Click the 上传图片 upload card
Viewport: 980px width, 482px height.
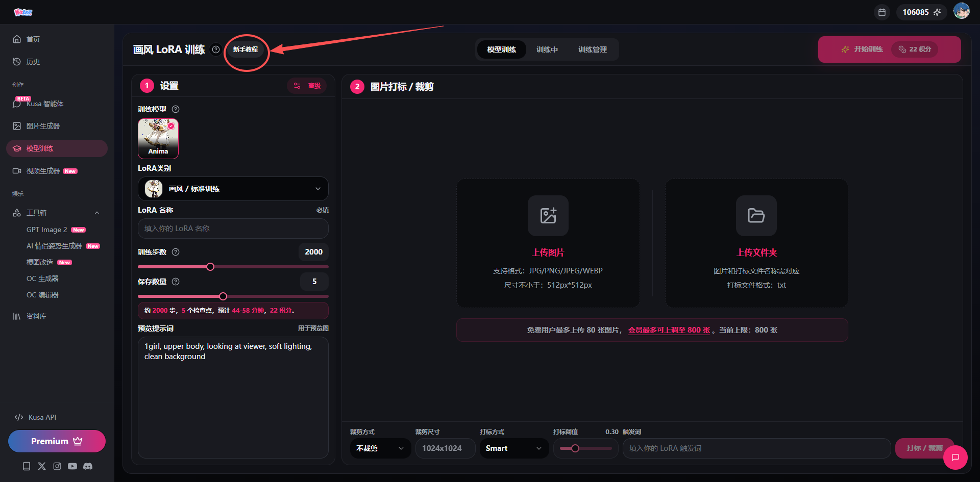548,243
